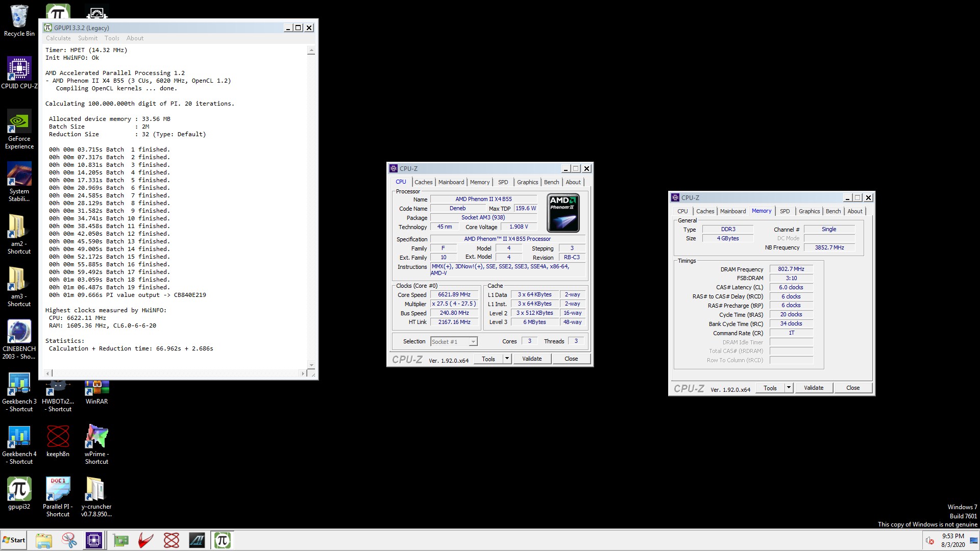Click the system tray volume icon
This screenshot has width=980, height=551.
[x=929, y=540]
